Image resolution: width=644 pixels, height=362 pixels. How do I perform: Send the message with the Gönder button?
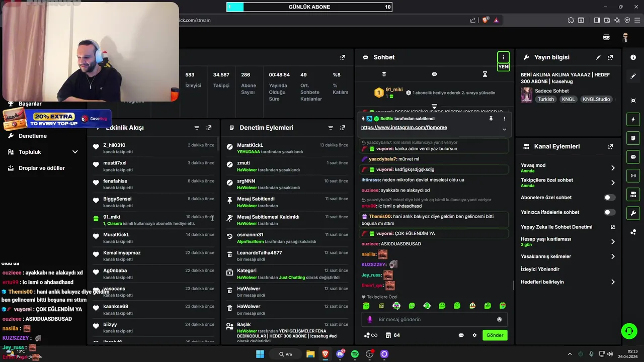click(x=495, y=335)
